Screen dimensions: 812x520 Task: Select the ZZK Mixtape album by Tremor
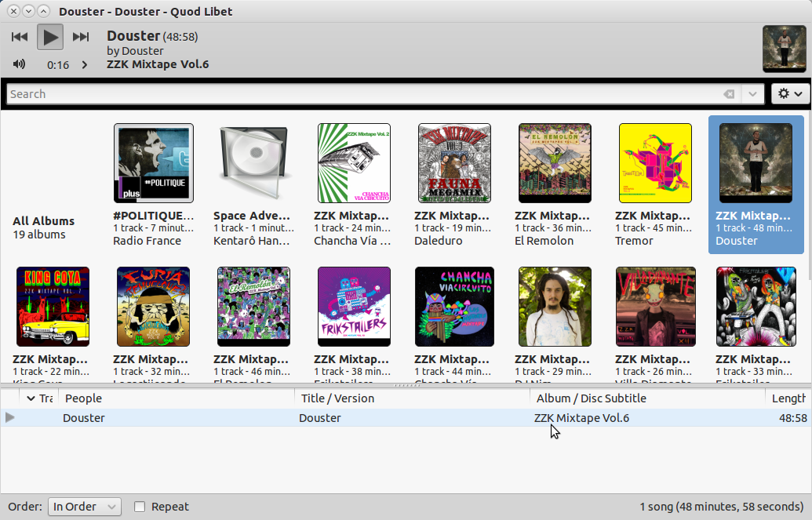pos(656,185)
